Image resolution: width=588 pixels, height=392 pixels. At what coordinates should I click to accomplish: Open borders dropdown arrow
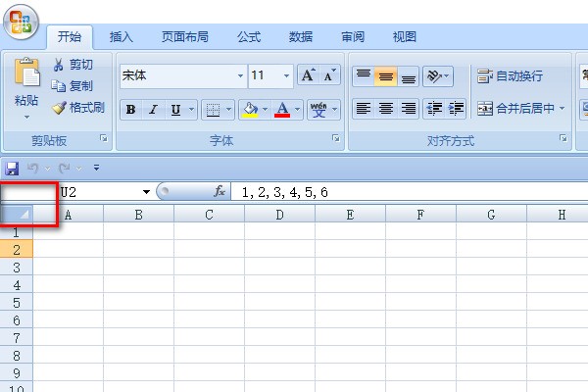(228, 110)
